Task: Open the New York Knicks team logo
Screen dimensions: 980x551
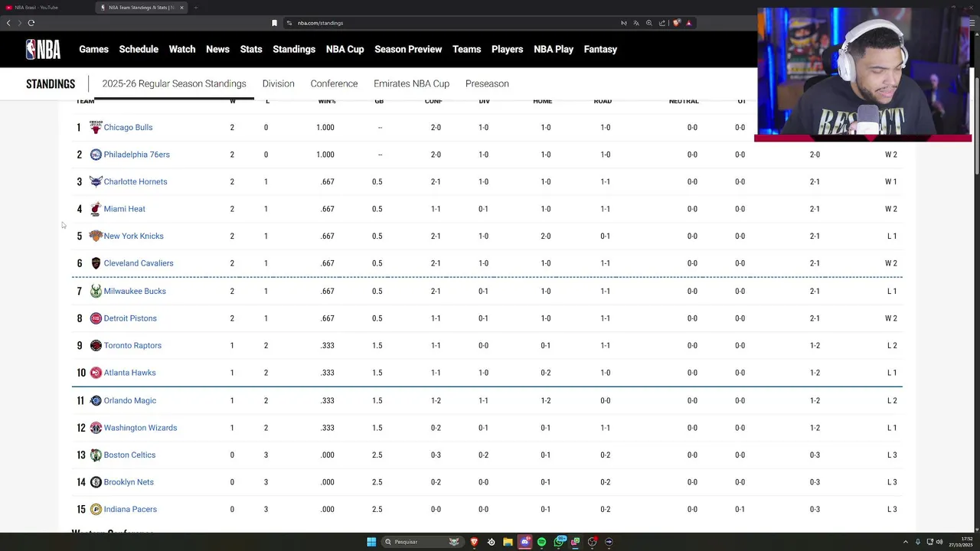Action: pos(96,236)
